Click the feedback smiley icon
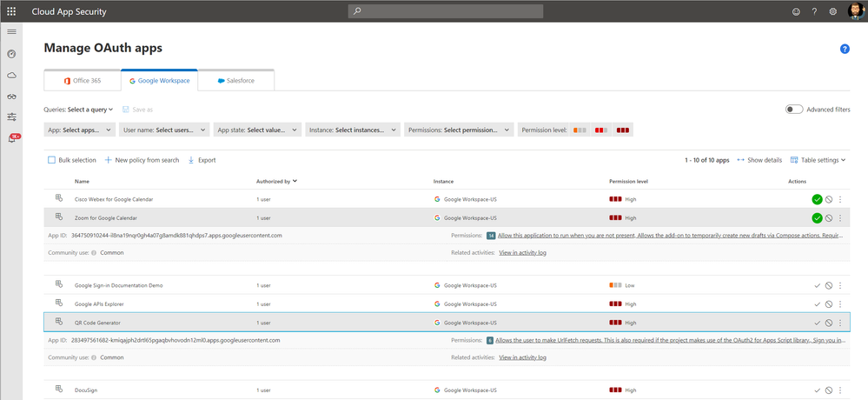The width and height of the screenshot is (868, 400). coord(796,11)
